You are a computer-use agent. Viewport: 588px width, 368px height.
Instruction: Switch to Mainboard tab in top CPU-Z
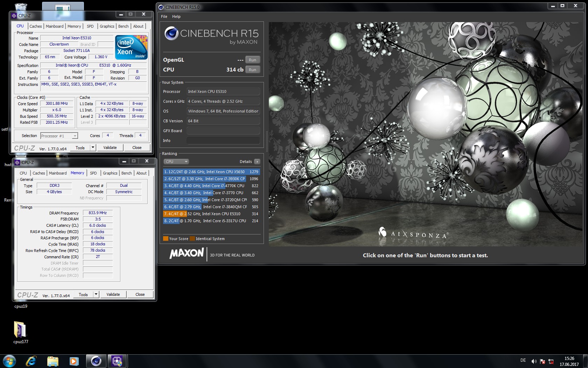55,26
